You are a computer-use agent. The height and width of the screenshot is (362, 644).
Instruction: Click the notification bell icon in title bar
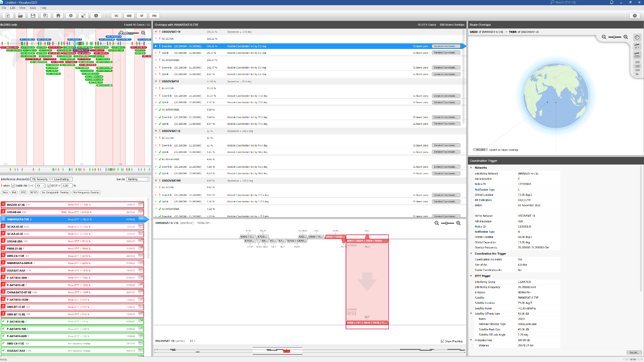point(611,2)
